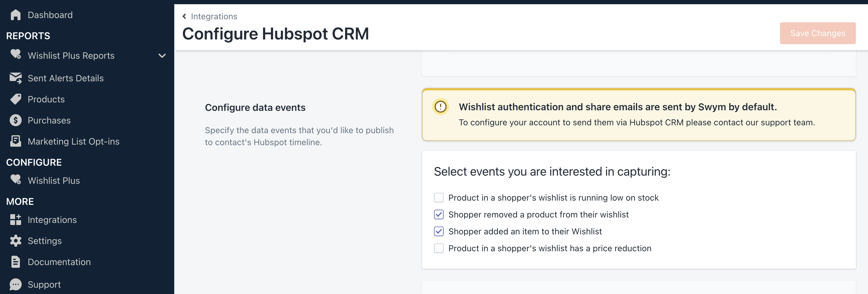Uncheck Shopper added an item checkbox
This screenshot has width=868, height=294.
point(439,231)
